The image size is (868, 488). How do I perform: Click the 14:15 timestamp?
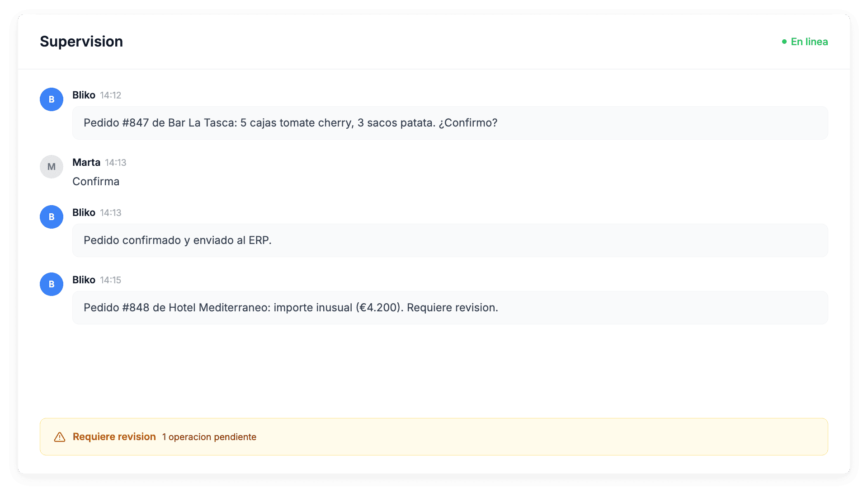coord(111,280)
